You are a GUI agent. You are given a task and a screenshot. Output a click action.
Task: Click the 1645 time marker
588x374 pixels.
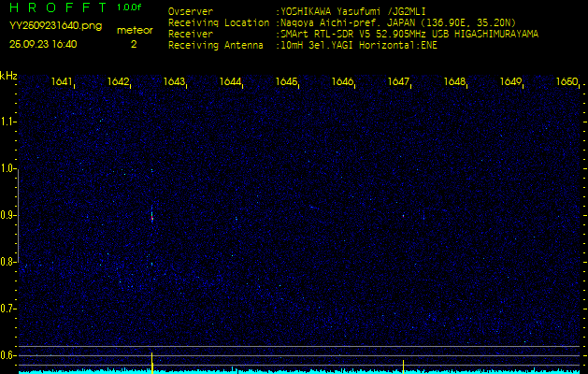(286, 82)
